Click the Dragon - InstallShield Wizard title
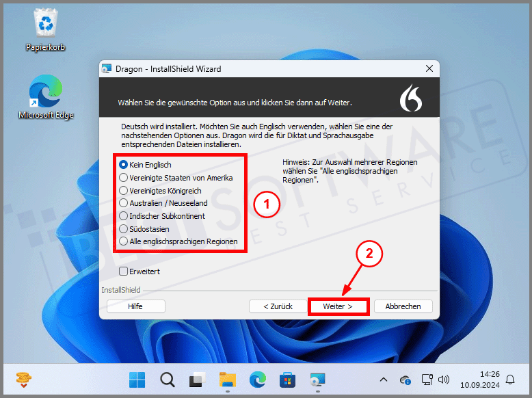Screen dimensions: 532x398 (x=168, y=69)
